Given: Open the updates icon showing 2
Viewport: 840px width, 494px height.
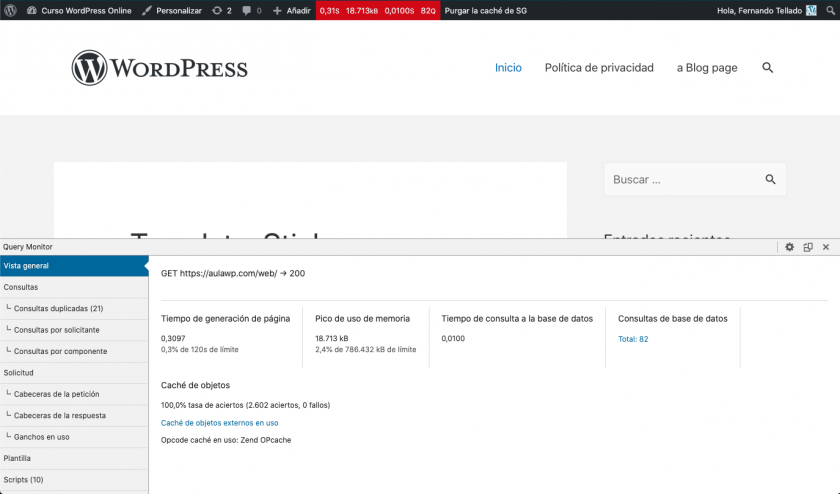Looking at the screenshot, I should coord(222,10).
